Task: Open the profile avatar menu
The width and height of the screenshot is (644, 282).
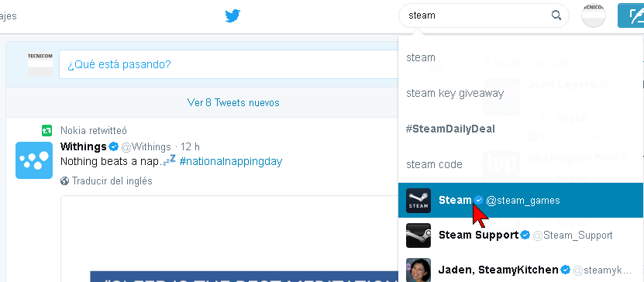Action: pos(593,15)
